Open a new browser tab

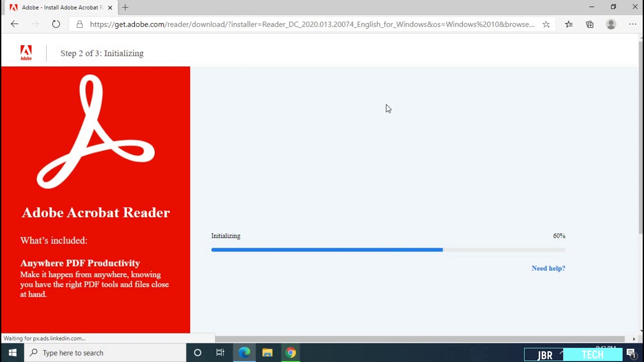point(125,8)
